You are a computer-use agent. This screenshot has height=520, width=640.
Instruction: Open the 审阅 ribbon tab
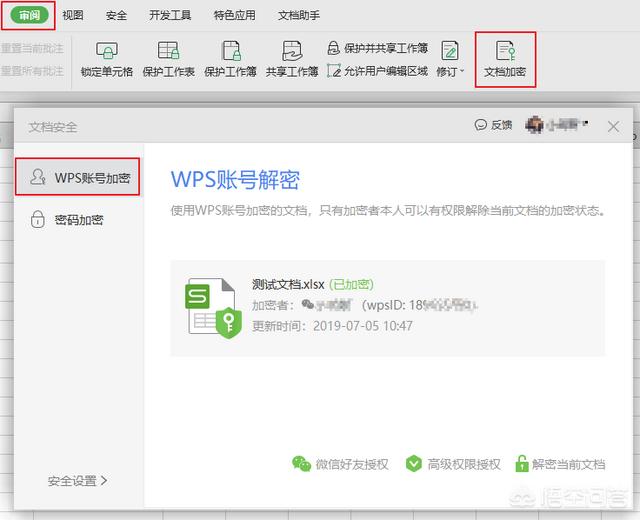(29, 15)
